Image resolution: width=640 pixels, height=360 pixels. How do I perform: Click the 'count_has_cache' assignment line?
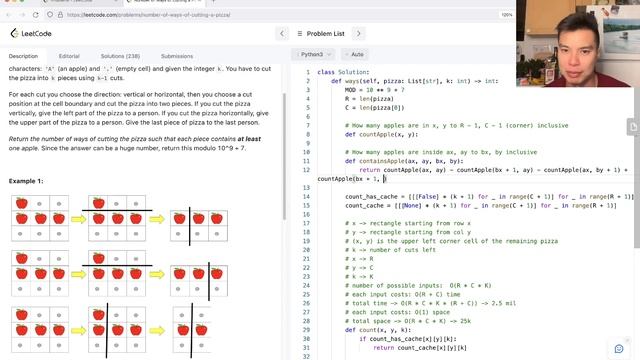[x=489, y=197]
